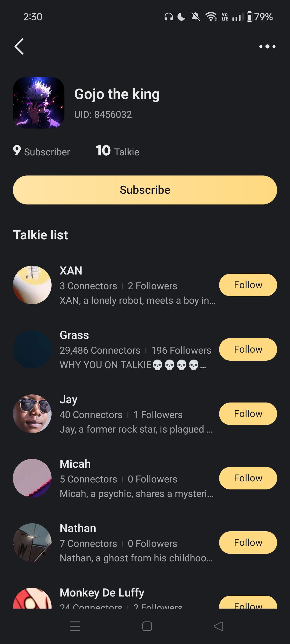The height and width of the screenshot is (644, 290).
Task: Tap the Android recent apps menu icon
Action: (x=75, y=626)
